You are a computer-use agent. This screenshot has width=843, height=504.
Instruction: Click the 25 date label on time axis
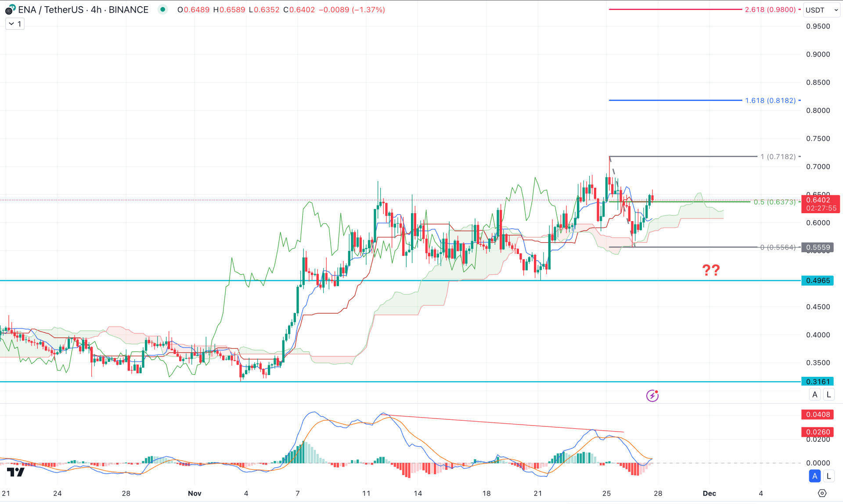point(606,493)
